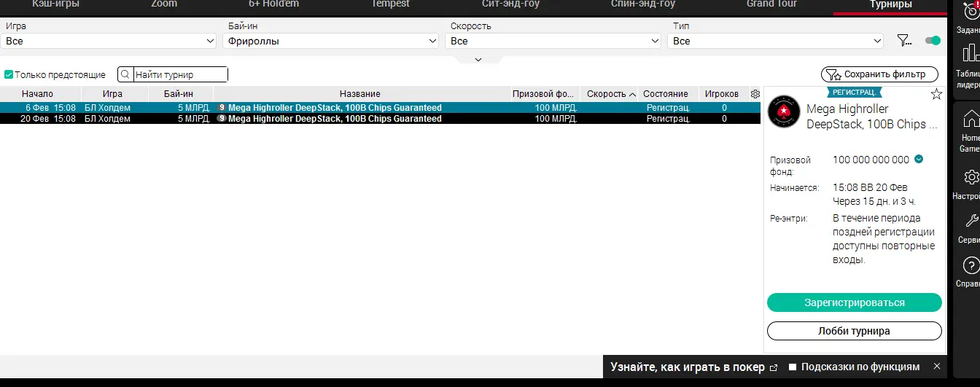Sort by Призовой фонд column header
The width and height of the screenshot is (980, 387).
click(x=544, y=94)
